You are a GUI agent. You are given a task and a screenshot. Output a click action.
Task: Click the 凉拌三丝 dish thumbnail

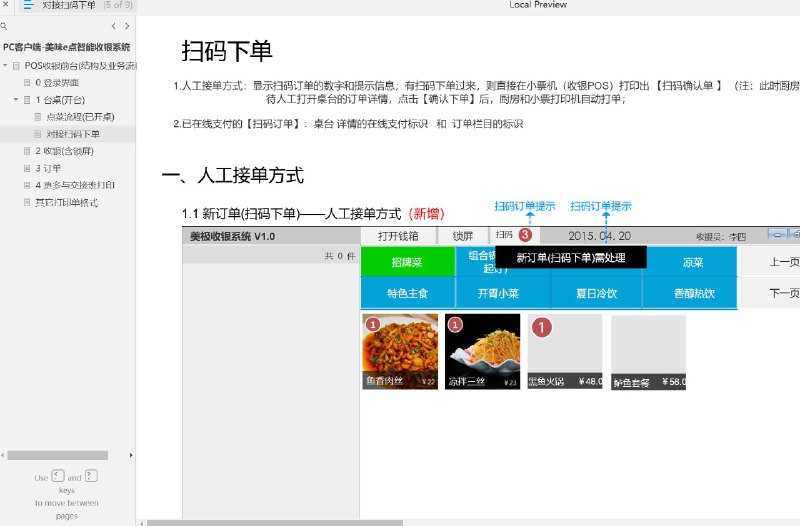(x=483, y=352)
